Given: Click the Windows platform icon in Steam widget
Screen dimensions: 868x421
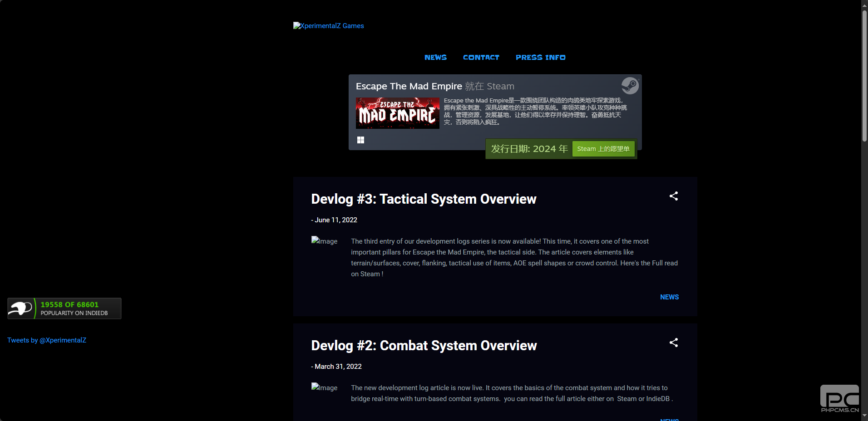Looking at the screenshot, I should coord(360,140).
